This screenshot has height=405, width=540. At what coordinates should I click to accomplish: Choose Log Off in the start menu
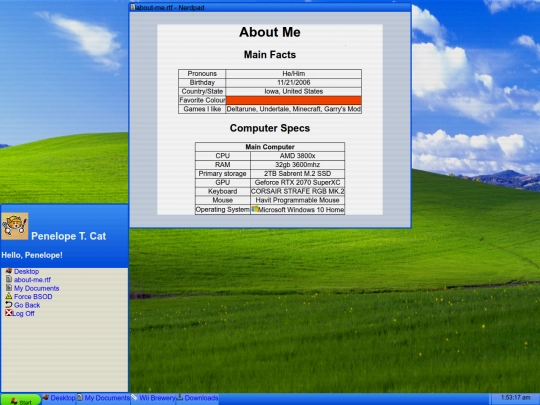point(23,313)
